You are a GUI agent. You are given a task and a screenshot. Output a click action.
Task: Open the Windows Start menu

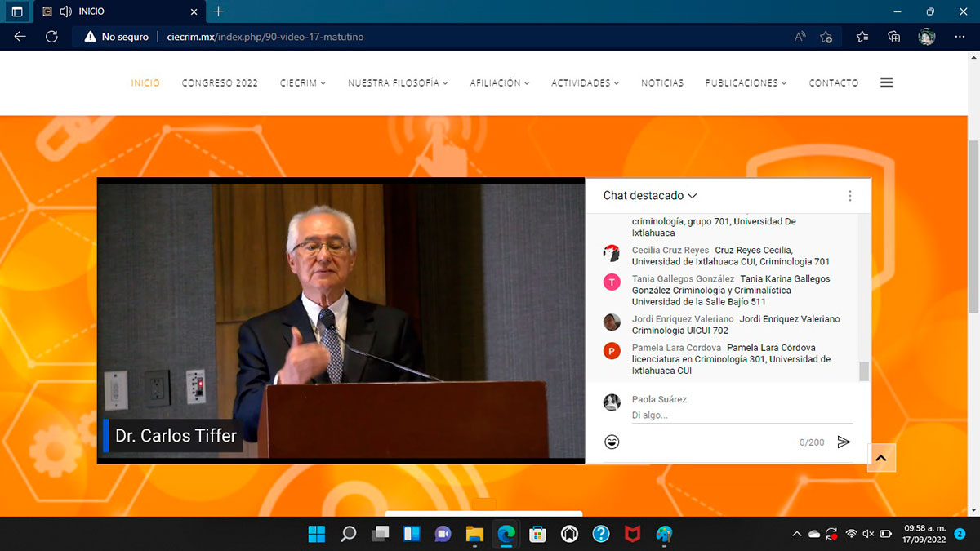point(317,535)
